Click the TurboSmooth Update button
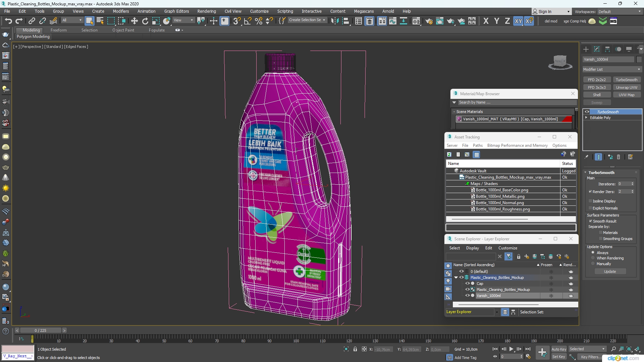The image size is (644, 362). [x=610, y=271]
